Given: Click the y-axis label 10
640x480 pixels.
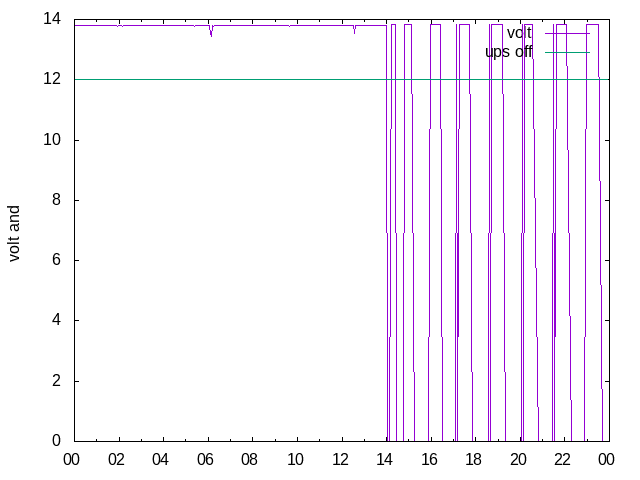Looking at the screenshot, I should click(52, 140).
